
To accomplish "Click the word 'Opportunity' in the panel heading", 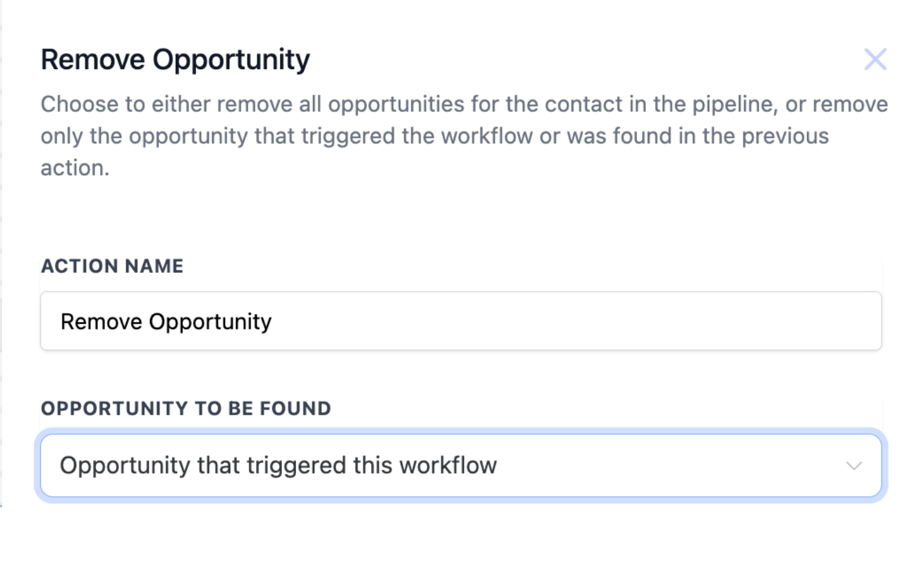I will point(231,59).
